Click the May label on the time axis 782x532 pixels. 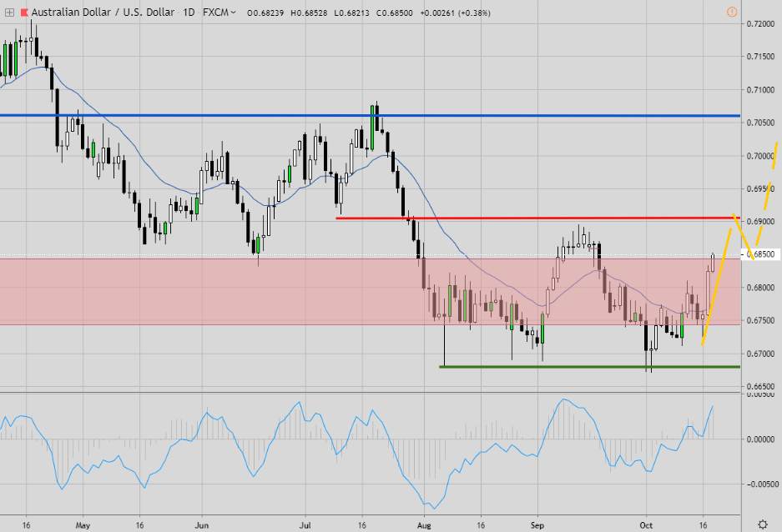83,525
